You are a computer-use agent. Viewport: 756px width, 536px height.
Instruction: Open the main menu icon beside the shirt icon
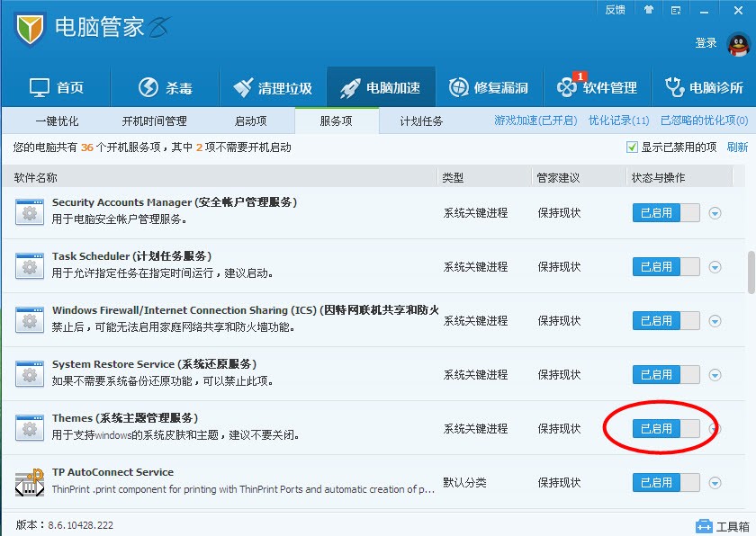676,10
